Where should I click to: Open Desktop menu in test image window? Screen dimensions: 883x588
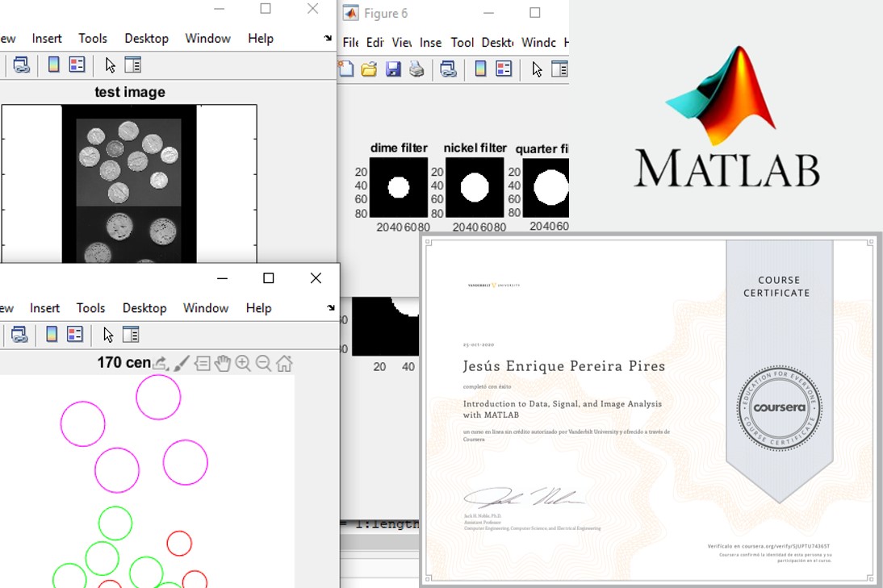tap(146, 38)
